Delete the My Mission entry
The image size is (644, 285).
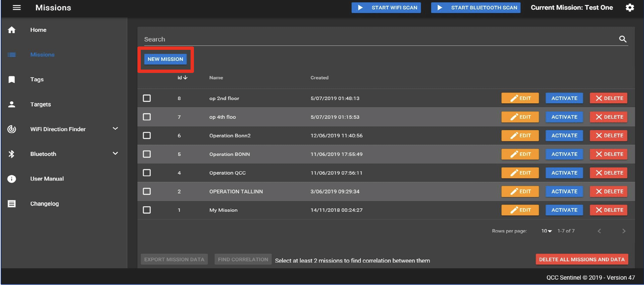609,210
